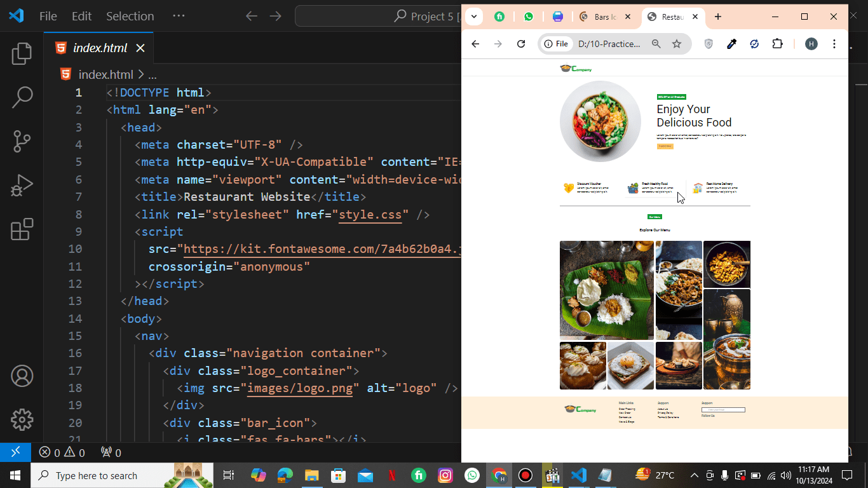Open the Chrome Extensions puzzle icon
Image resolution: width=868 pixels, height=488 pixels.
[x=777, y=44]
